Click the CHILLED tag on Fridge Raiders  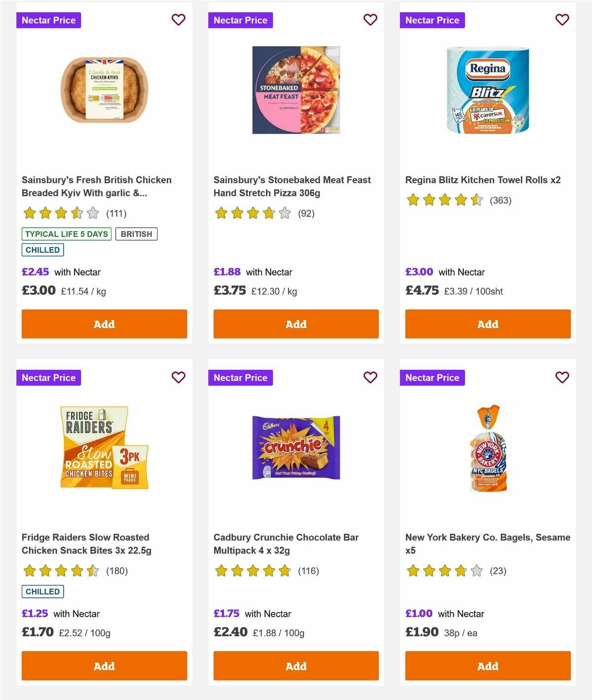42,591
